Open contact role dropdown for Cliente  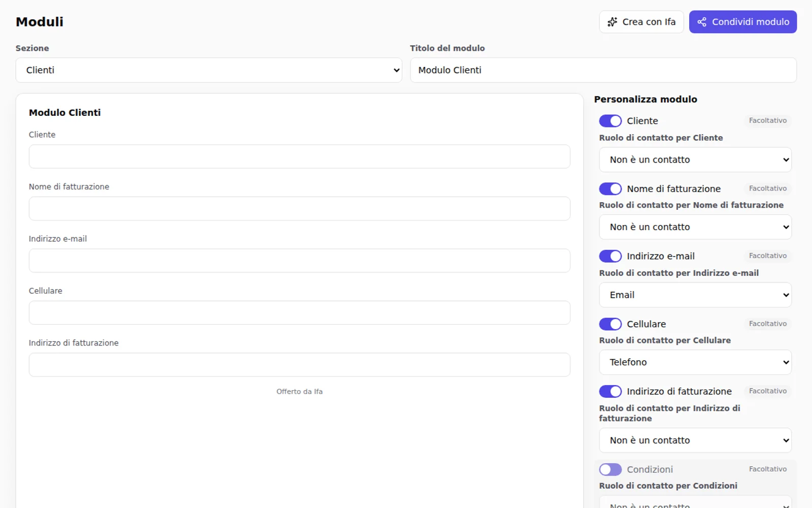[x=695, y=160]
